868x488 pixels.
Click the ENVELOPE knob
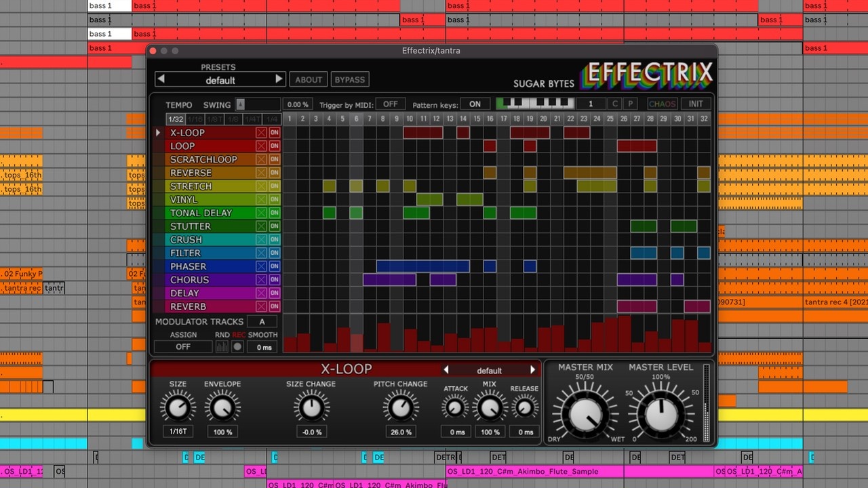click(222, 407)
